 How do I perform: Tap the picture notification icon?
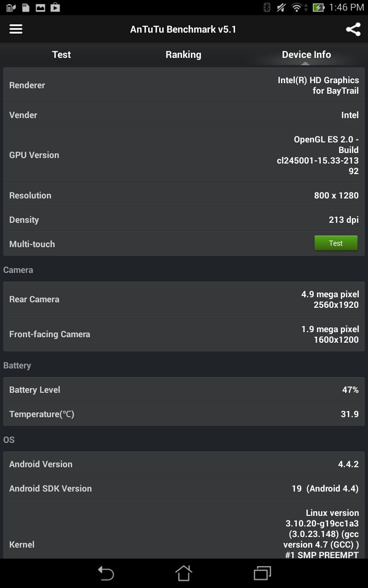point(40,7)
